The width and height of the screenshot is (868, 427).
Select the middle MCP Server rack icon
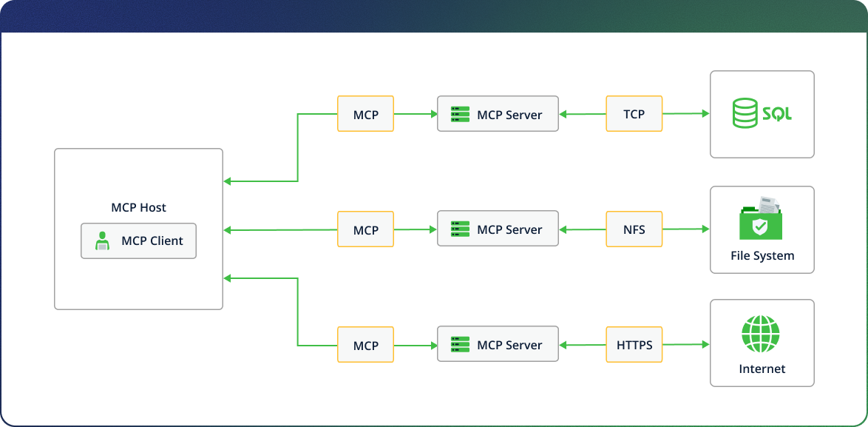tap(460, 229)
